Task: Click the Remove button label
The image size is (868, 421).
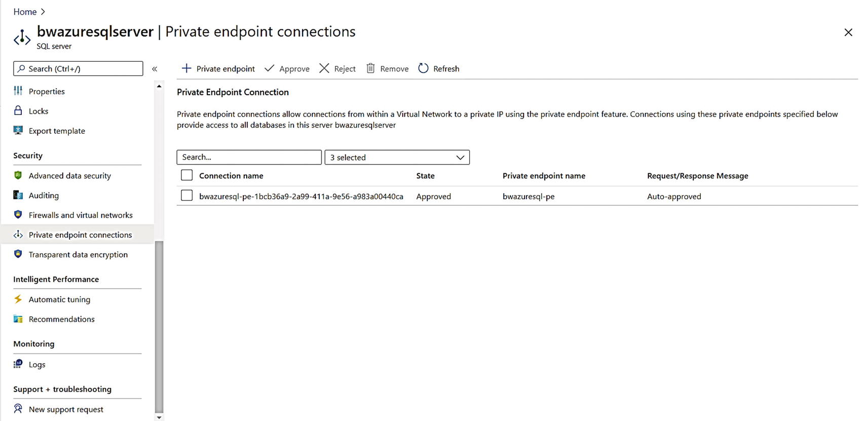Action: coord(394,68)
